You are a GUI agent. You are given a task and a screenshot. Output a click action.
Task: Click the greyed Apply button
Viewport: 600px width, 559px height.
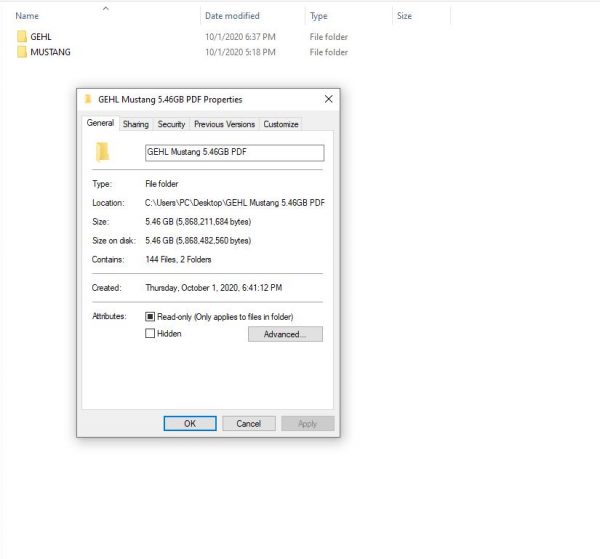[308, 424]
